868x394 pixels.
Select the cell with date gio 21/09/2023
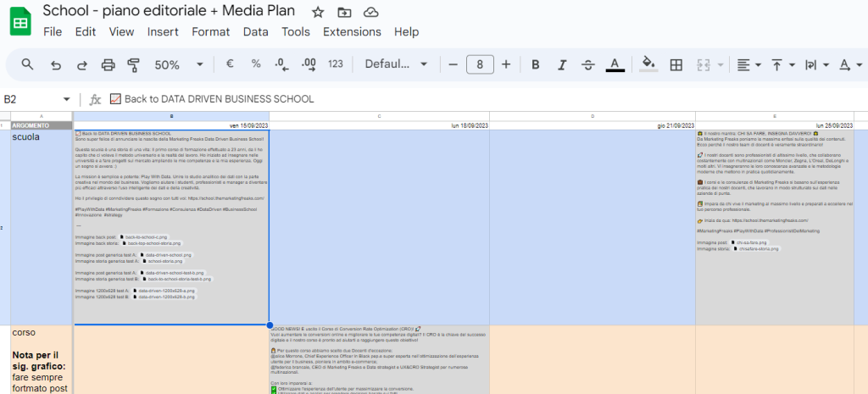coord(593,125)
